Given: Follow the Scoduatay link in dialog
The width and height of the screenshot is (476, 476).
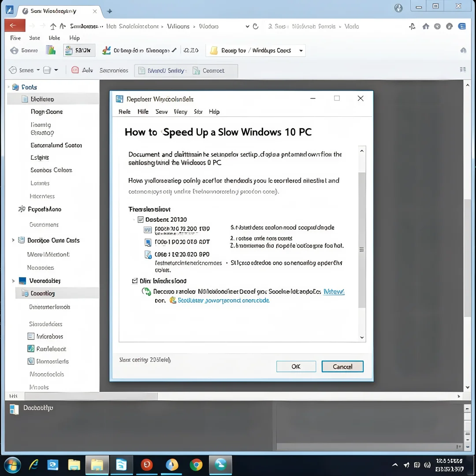Looking at the screenshot, I should [x=223, y=300].
